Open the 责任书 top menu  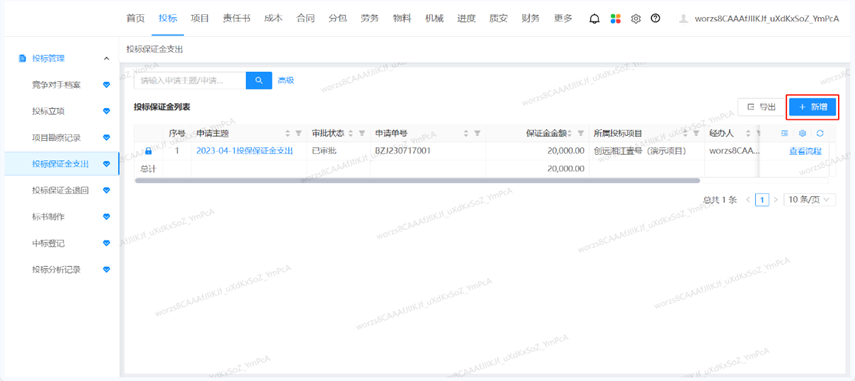pos(237,18)
